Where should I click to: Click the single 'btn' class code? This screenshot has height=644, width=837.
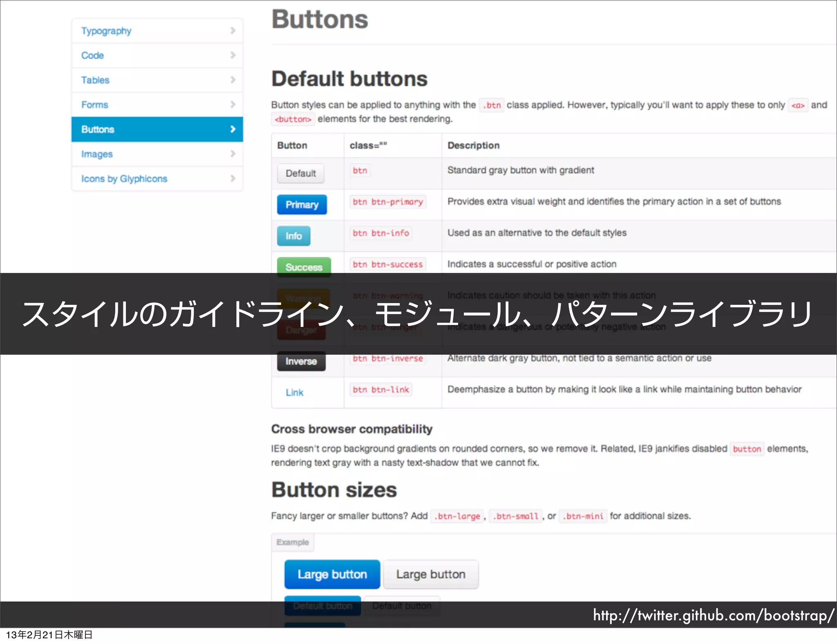click(360, 170)
